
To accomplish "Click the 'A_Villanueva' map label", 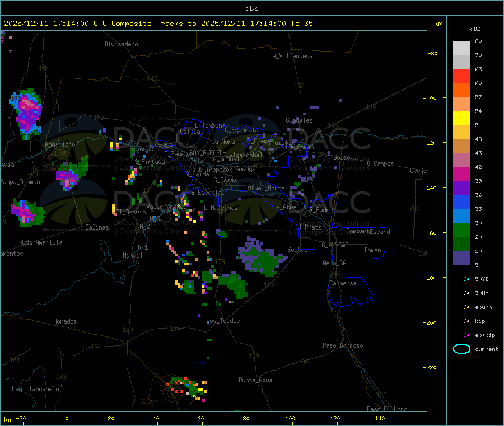I will coord(292,56).
